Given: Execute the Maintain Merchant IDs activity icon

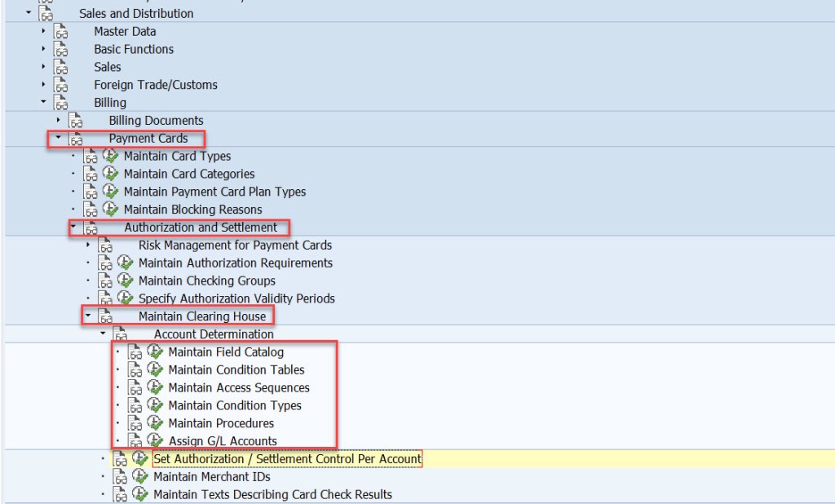Looking at the screenshot, I should coord(140,476).
